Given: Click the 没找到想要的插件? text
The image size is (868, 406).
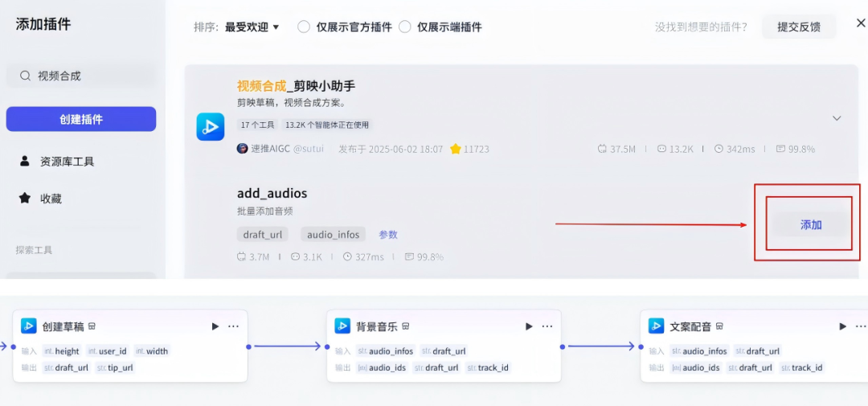Looking at the screenshot, I should 701,27.
